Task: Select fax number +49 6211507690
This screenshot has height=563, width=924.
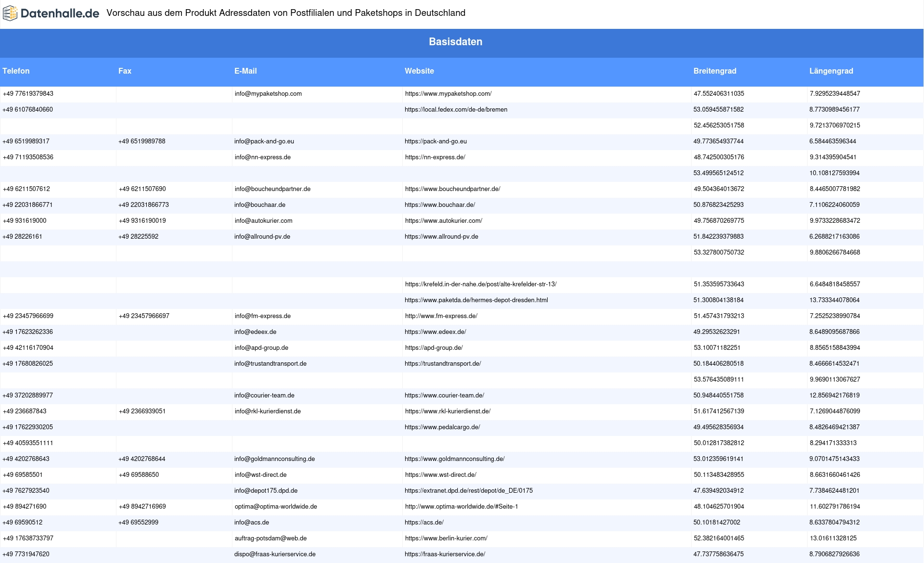Action: pos(142,189)
